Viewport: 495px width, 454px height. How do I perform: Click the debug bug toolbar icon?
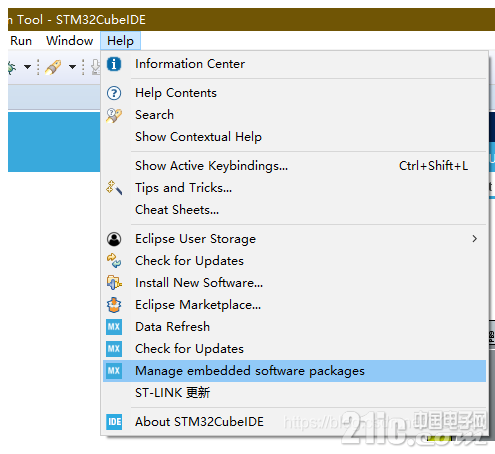12,67
